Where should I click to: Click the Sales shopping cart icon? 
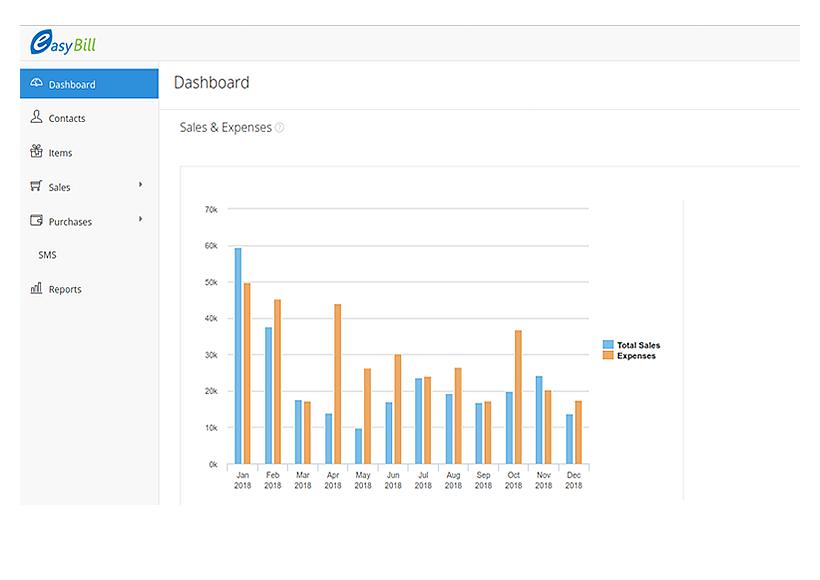[x=36, y=186]
